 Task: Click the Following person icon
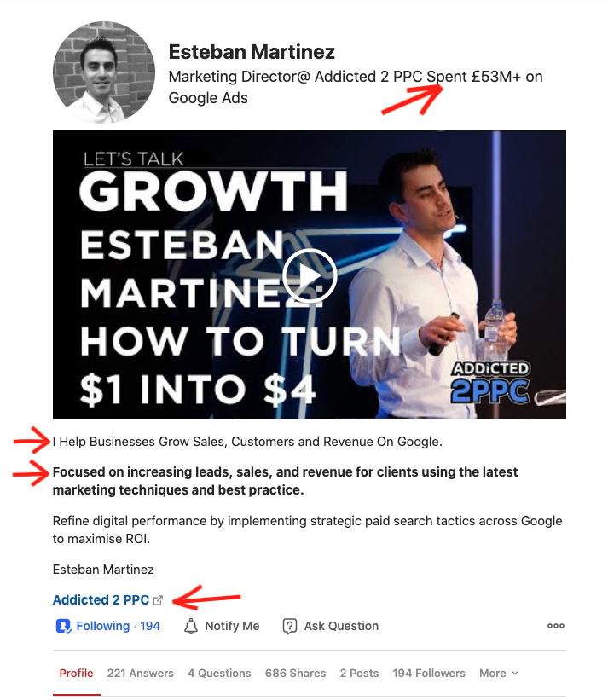coord(63,627)
